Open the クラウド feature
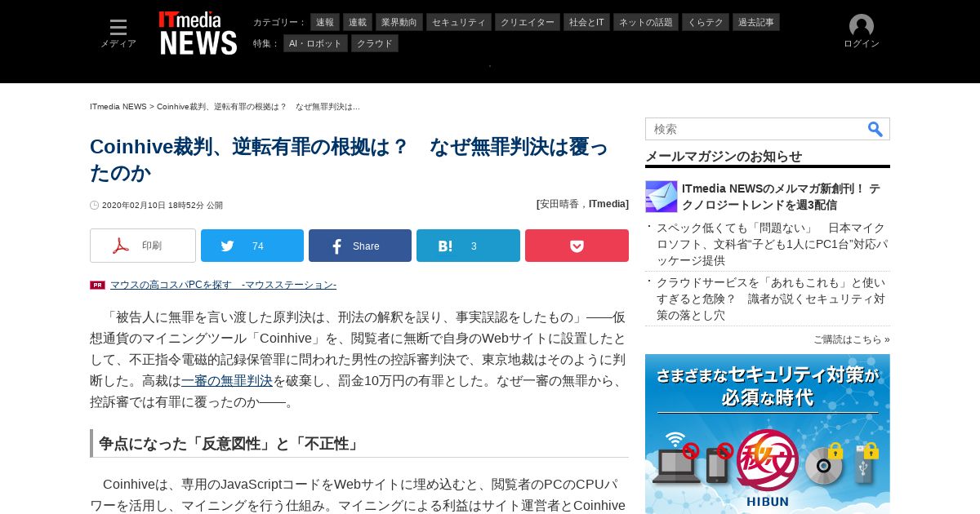 [x=375, y=43]
